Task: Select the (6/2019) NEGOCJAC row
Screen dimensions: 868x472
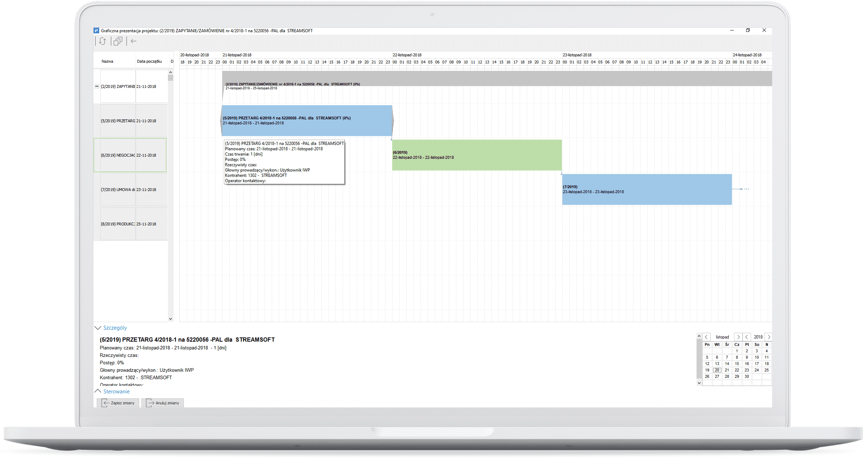Action: pos(130,155)
